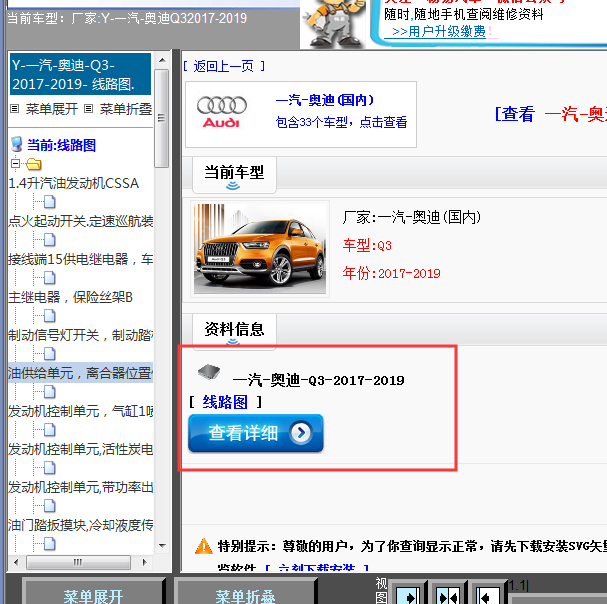The image size is (607, 604).
Task: Select tree item 发动机控制单元,带功率出
Action: 81,487
